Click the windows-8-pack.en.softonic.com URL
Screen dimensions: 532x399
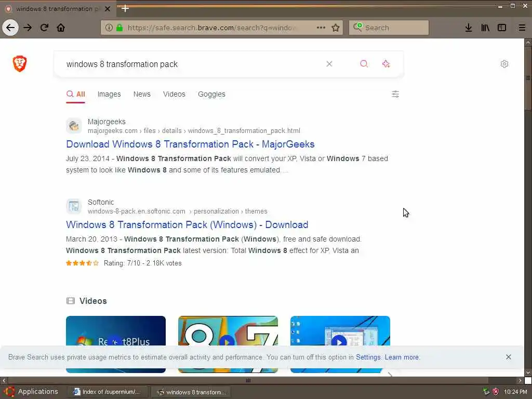click(x=137, y=211)
